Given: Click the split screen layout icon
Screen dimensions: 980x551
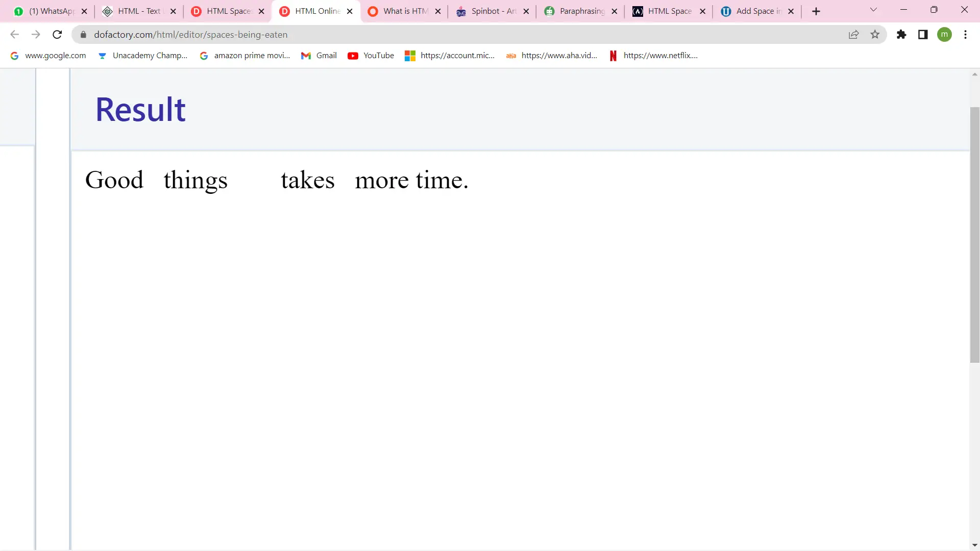Looking at the screenshot, I should point(923,34).
